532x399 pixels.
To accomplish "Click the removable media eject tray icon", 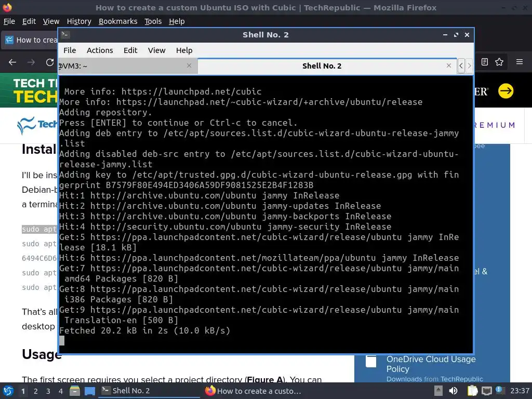I will [x=438, y=391].
